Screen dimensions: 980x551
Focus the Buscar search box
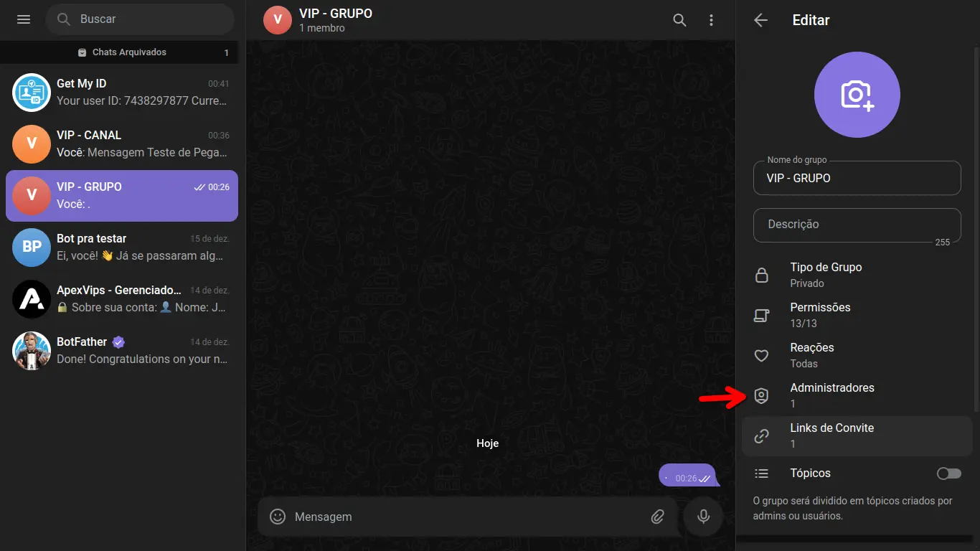point(140,19)
